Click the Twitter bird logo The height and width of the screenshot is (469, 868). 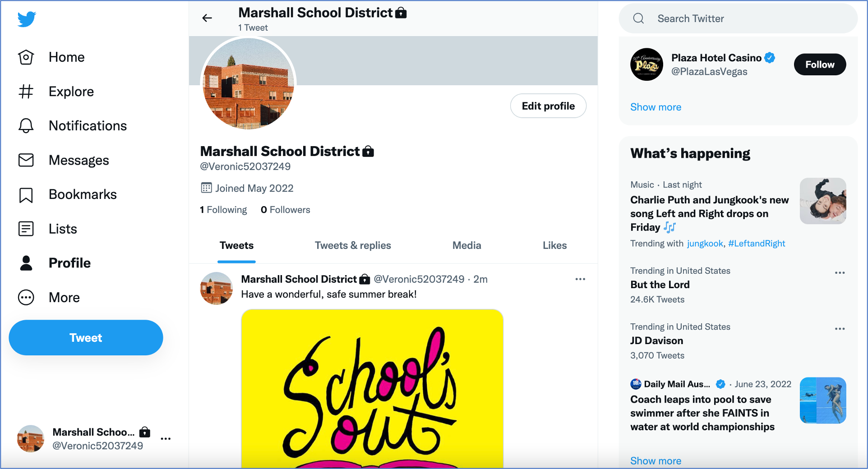coord(27,19)
